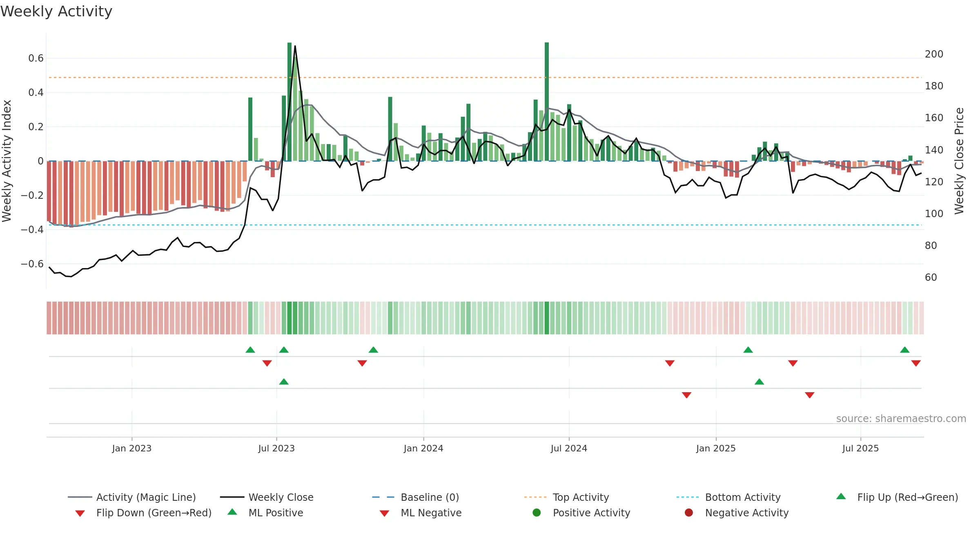Click ML Positive green triangle legend icon
This screenshot has width=980, height=551.
click(232, 512)
